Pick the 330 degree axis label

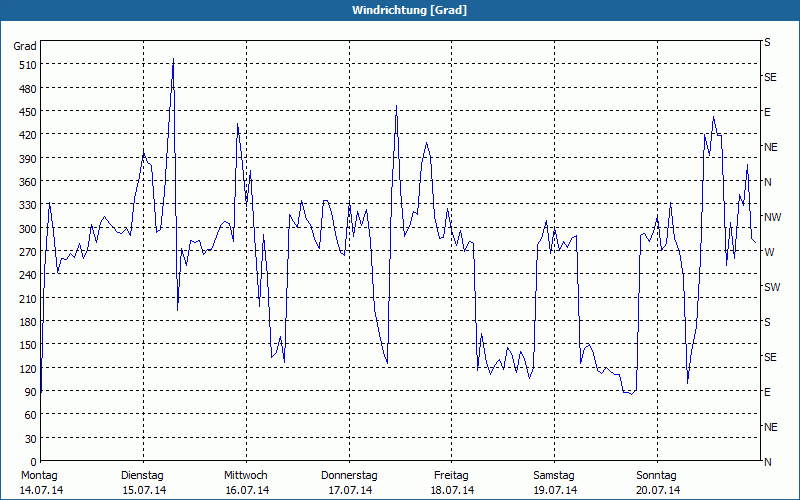point(28,205)
